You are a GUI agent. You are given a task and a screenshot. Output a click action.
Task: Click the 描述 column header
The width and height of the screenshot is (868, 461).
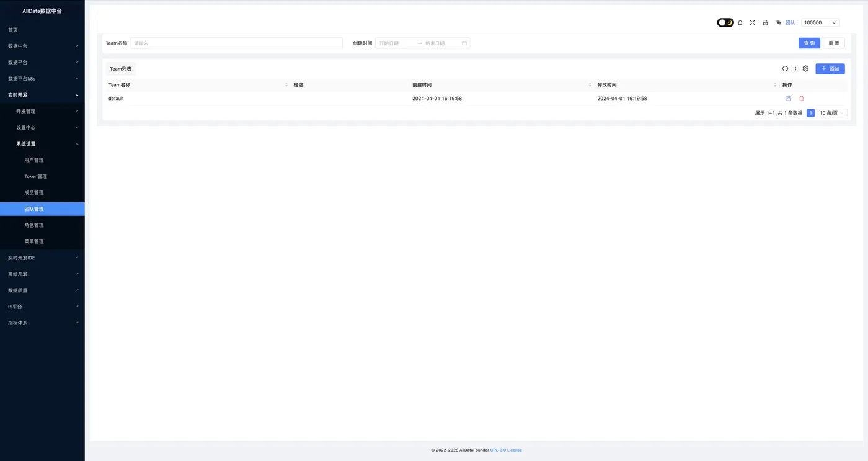pos(298,84)
